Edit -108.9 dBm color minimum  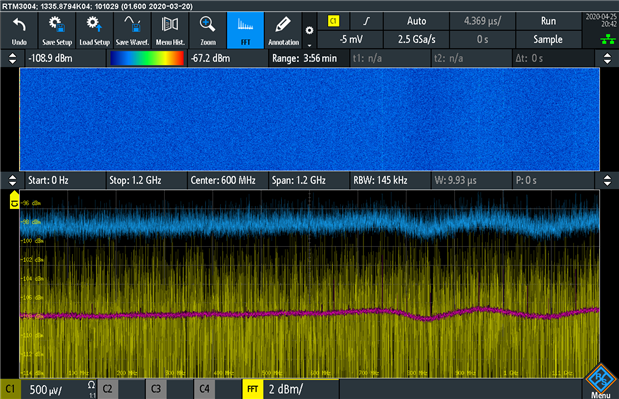click(x=66, y=58)
